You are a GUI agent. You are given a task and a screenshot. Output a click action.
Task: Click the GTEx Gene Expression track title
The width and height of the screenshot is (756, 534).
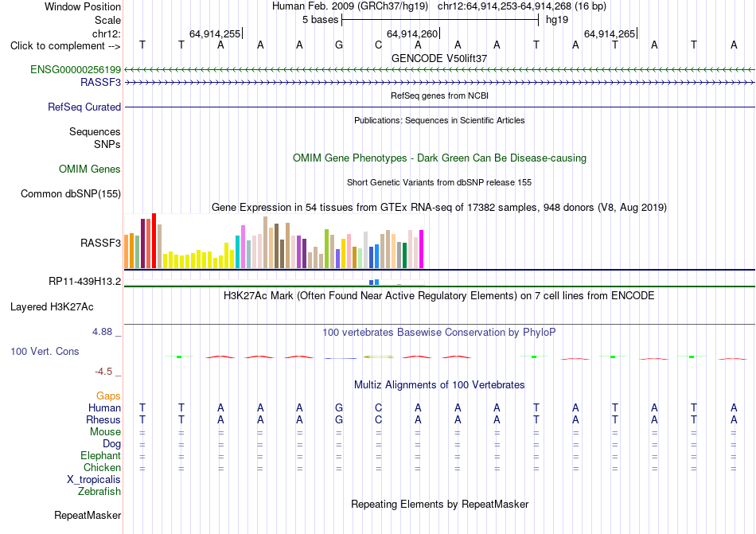439,207
